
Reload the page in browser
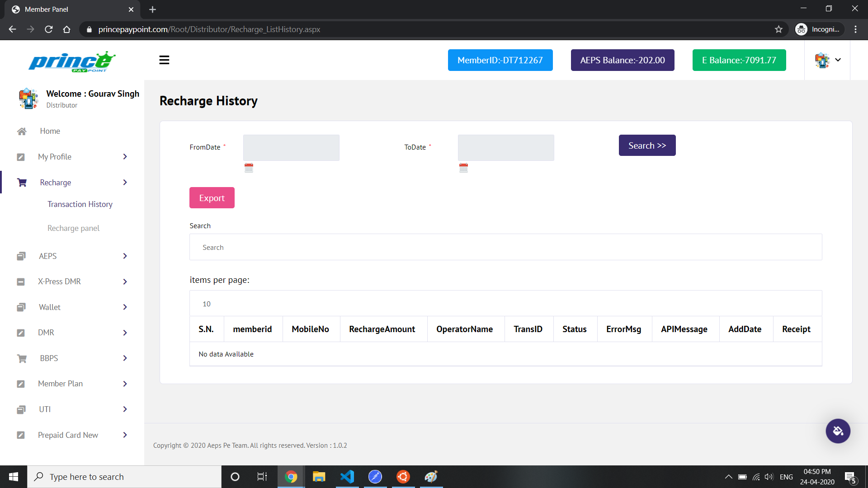[49, 29]
